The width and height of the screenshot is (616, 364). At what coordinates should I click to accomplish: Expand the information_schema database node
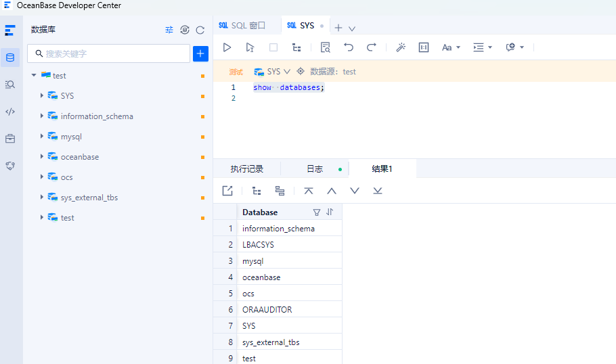[42, 116]
